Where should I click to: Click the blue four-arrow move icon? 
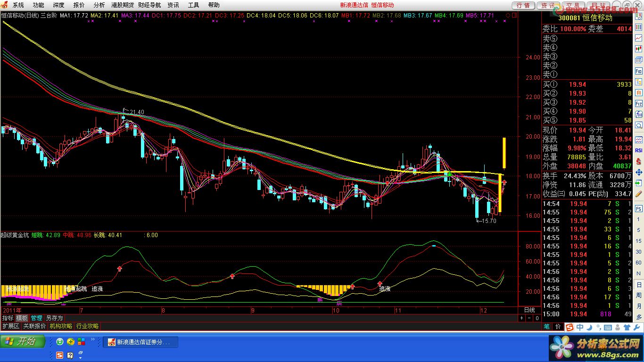638,173
